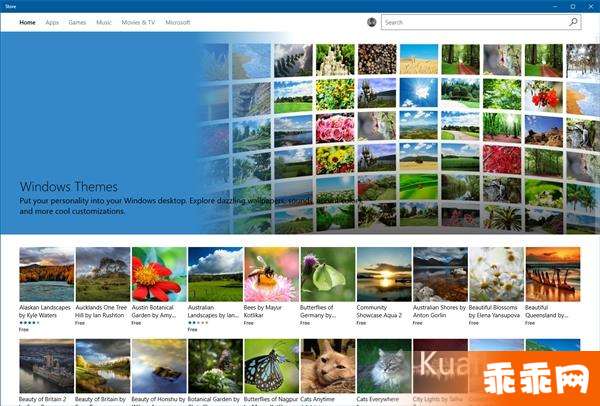
Task: Click Free label under Beautiful Queensland
Action: pos(530,323)
